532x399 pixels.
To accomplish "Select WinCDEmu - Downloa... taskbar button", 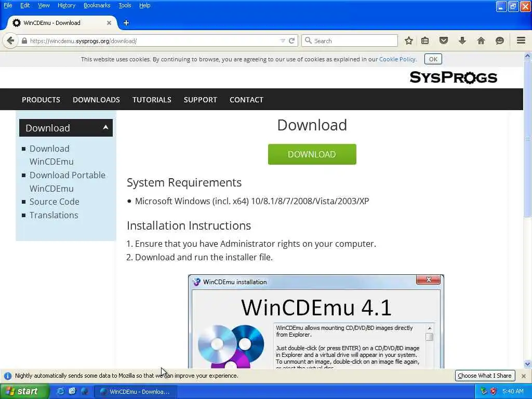I will [135, 392].
